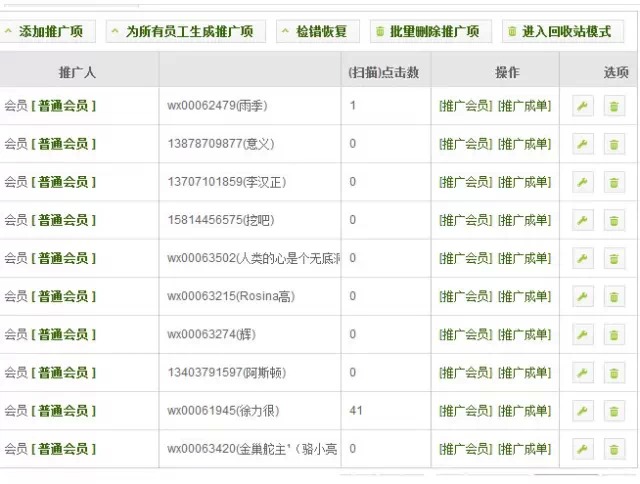Open [推广会员] link for wx00062479(雨季)
Viewport: 640px width, 484px height.
[x=465, y=106]
